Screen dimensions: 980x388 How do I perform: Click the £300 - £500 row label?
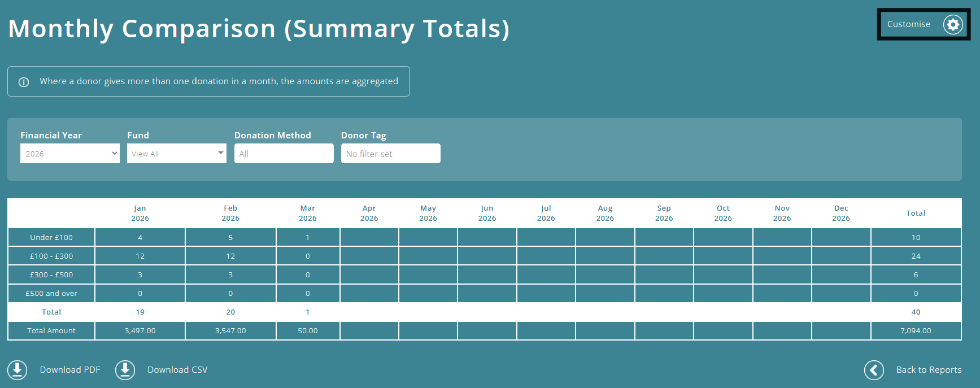51,275
